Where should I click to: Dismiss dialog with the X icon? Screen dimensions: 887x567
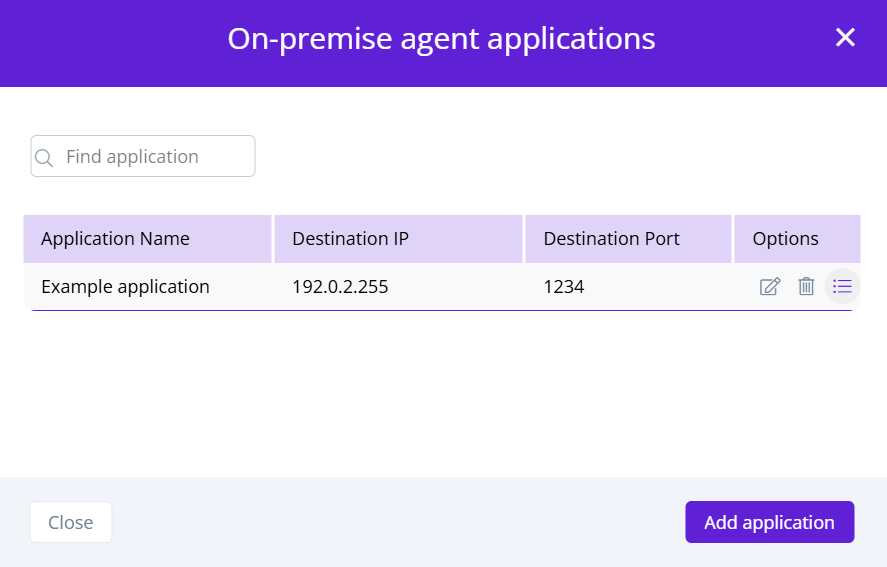tap(845, 38)
